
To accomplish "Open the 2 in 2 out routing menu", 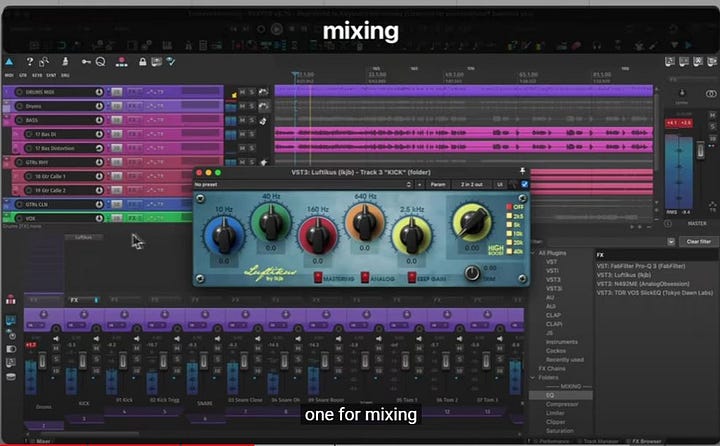I will tap(472, 184).
